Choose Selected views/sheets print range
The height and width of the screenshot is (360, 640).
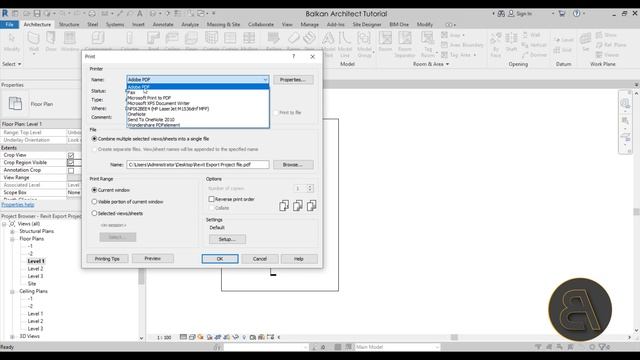pos(94,213)
